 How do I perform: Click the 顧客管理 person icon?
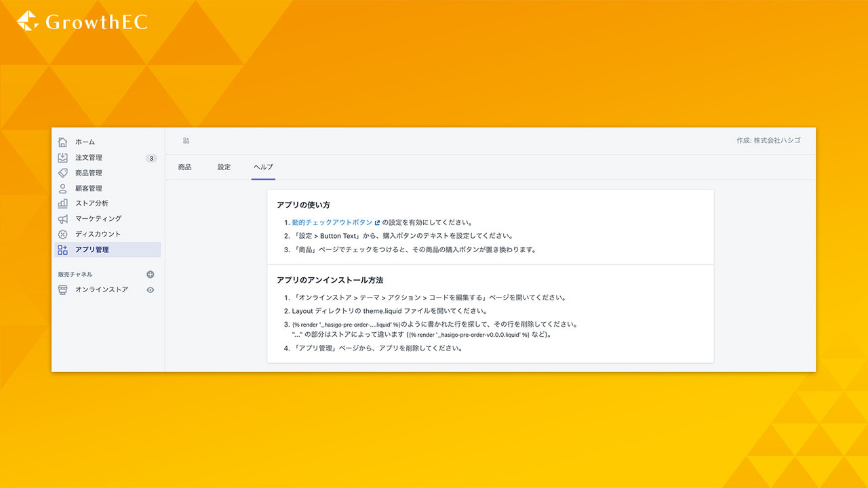(62, 188)
